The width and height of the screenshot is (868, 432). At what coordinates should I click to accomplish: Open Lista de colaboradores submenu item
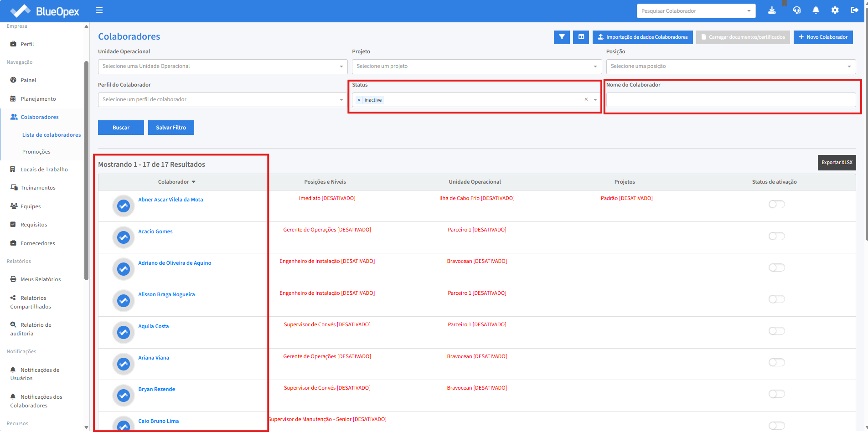coord(52,135)
